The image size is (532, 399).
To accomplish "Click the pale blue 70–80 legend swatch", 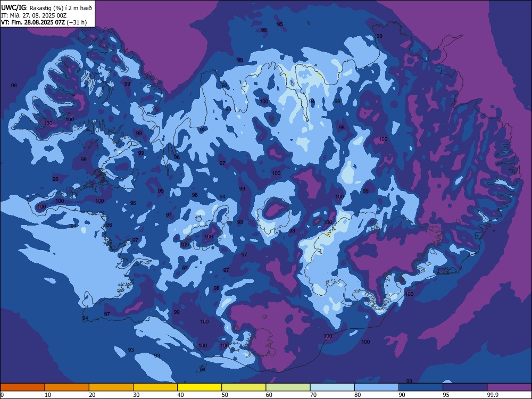I will 332,387.
